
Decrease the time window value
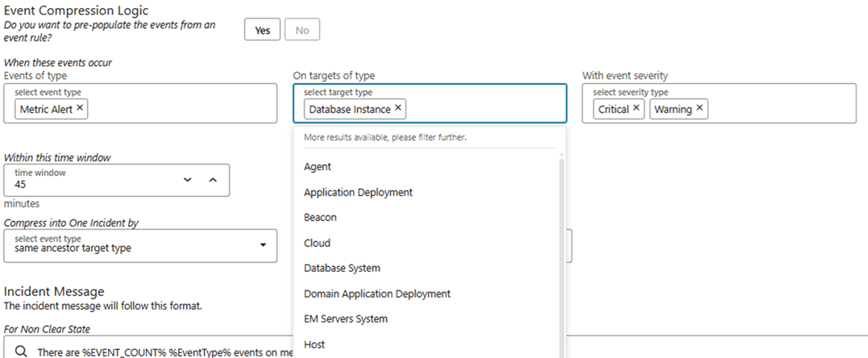(188, 180)
